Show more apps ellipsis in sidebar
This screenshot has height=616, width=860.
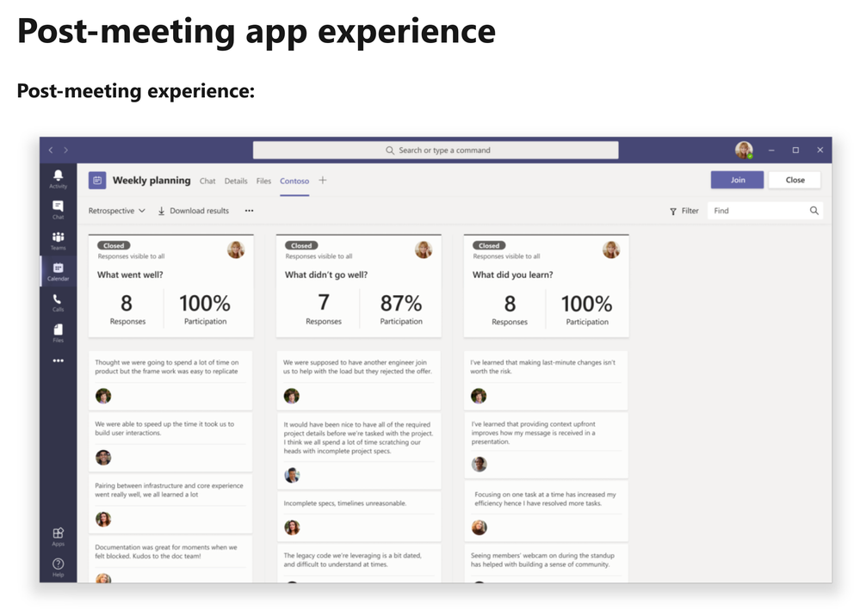click(x=59, y=360)
